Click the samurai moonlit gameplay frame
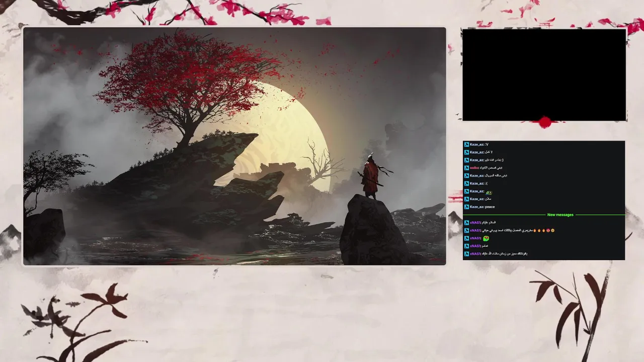The image size is (644, 362). [234, 146]
